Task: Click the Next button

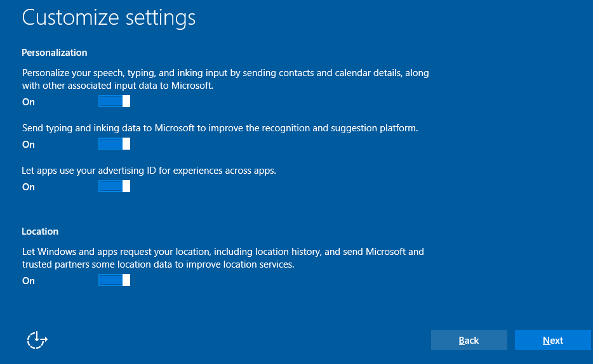Action: (552, 341)
